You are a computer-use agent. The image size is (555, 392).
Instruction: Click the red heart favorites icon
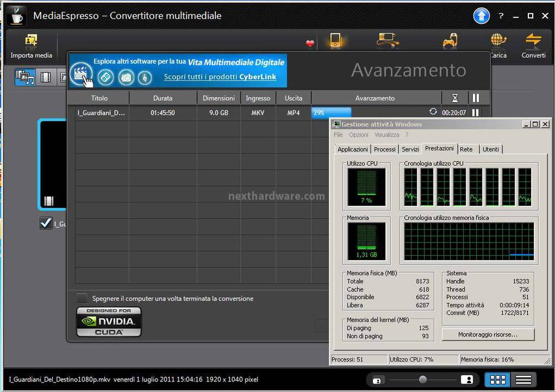[310, 43]
